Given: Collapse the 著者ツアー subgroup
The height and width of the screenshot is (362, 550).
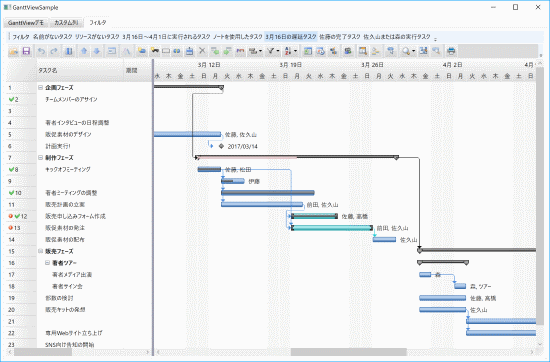Looking at the screenshot, I should point(47,263).
